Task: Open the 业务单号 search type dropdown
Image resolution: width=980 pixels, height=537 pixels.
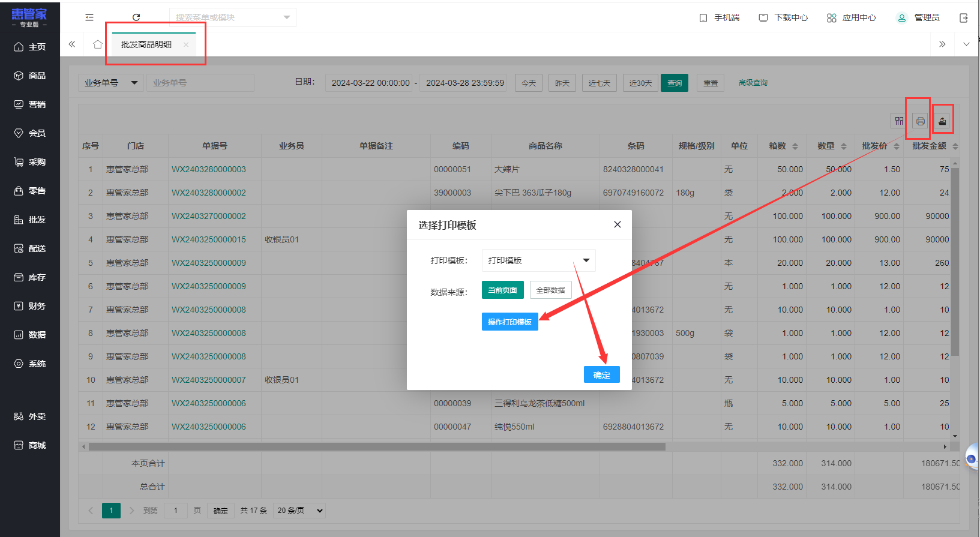Action: [110, 83]
